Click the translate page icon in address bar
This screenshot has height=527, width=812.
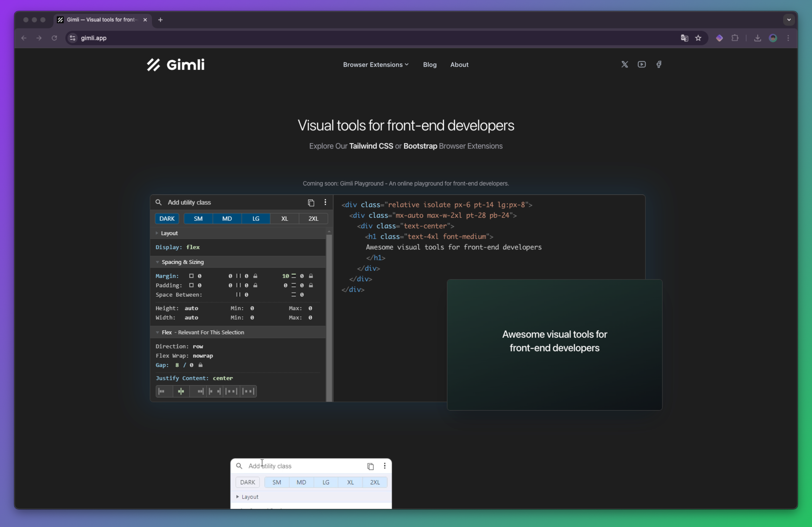(684, 38)
